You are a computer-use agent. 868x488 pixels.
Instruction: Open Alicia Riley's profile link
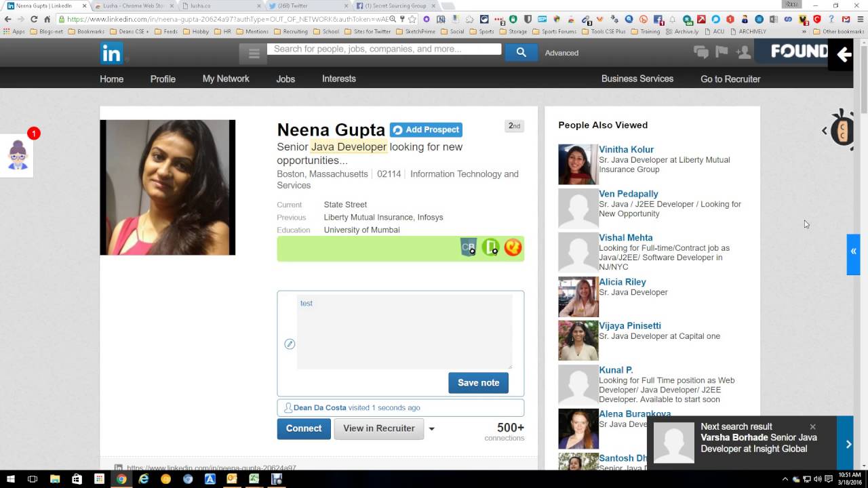(x=622, y=282)
